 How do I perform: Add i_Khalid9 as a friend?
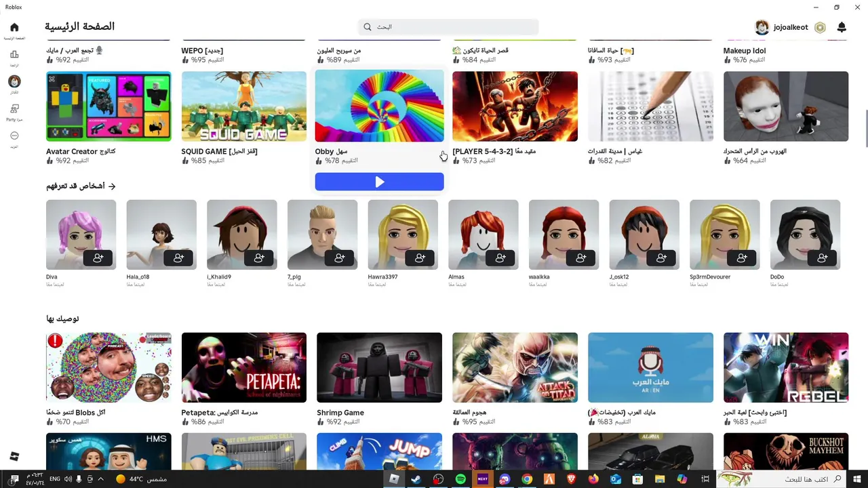point(259,258)
